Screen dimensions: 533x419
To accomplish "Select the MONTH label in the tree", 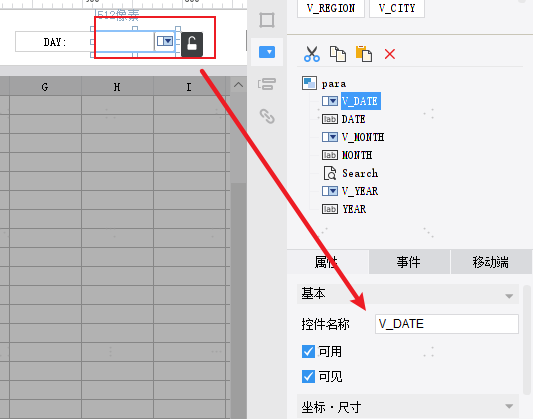I will coord(357,155).
